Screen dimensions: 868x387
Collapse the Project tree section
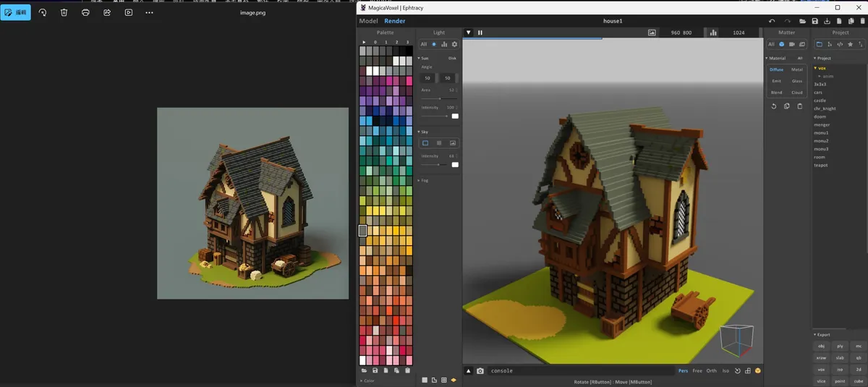pyautogui.click(x=822, y=58)
